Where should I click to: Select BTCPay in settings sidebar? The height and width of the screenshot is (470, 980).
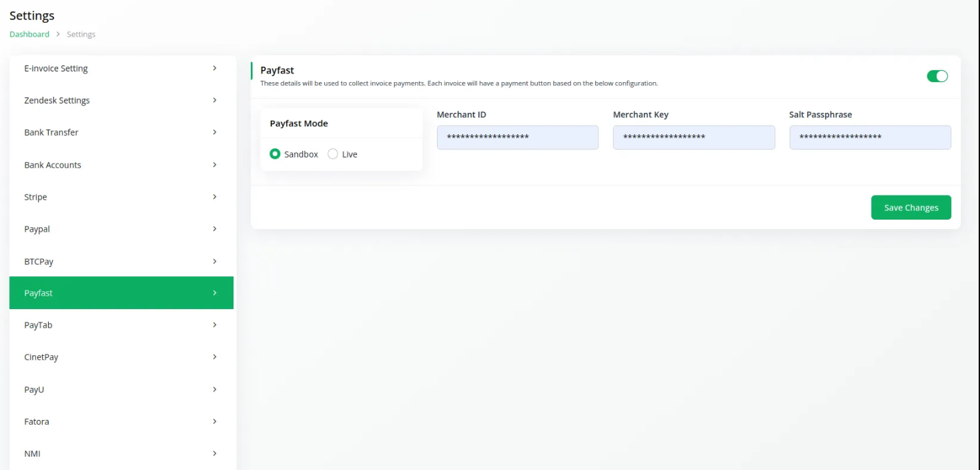click(121, 261)
